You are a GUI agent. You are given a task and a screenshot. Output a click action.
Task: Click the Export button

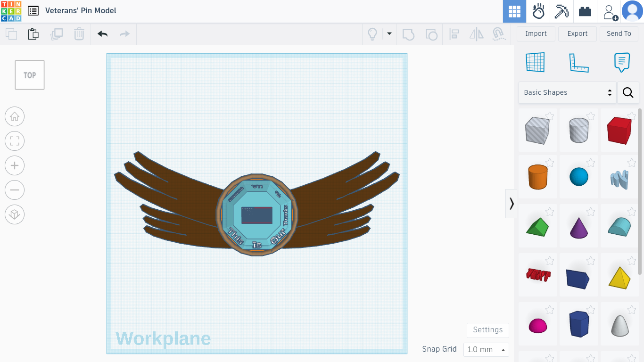(578, 33)
